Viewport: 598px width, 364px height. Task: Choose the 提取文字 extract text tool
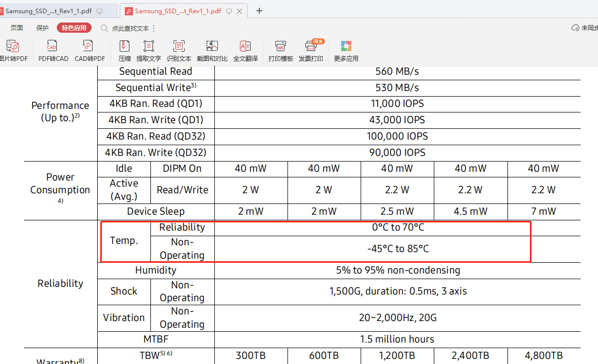(x=149, y=51)
